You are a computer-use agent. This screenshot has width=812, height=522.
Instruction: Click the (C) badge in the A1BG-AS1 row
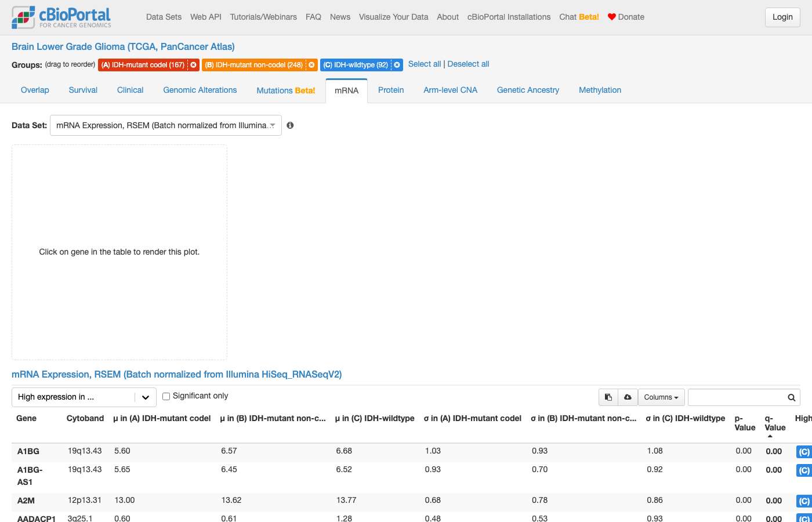point(804,470)
